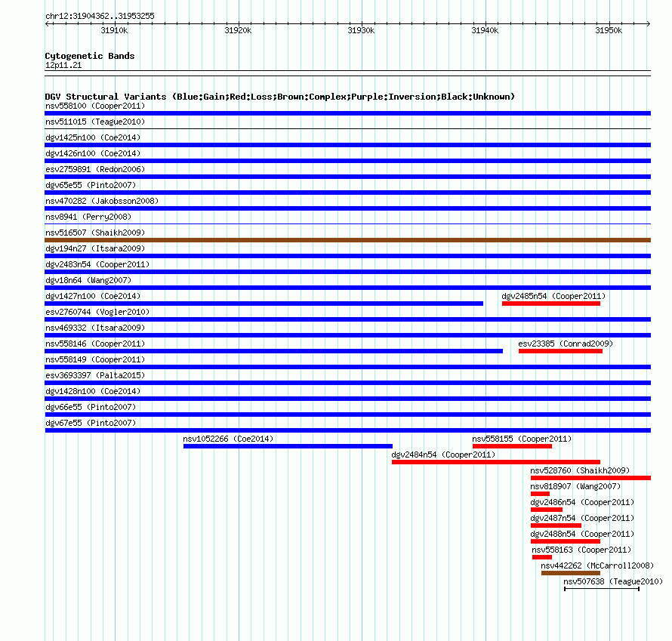Click the blue bar under nsv558146
The width and height of the screenshot is (672, 641).
click(x=274, y=351)
